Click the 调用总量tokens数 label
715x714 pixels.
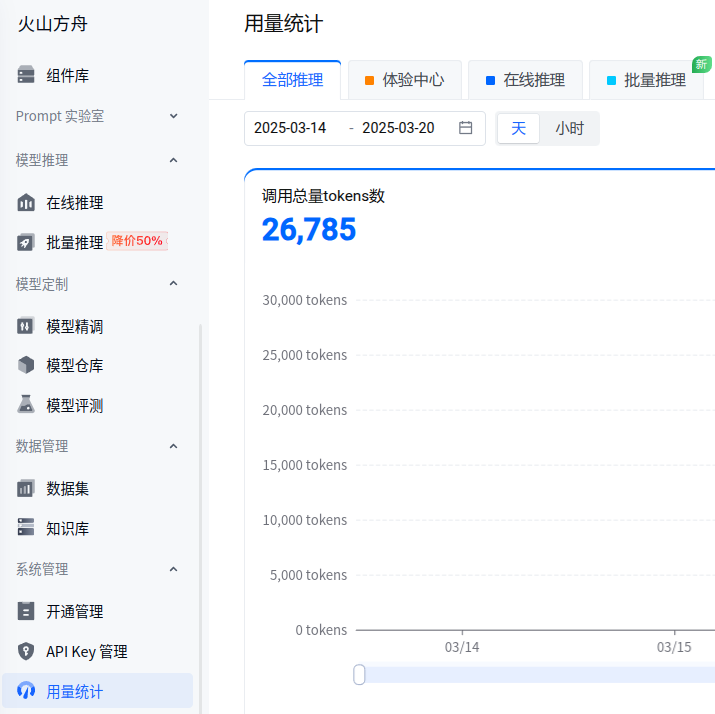(323, 196)
